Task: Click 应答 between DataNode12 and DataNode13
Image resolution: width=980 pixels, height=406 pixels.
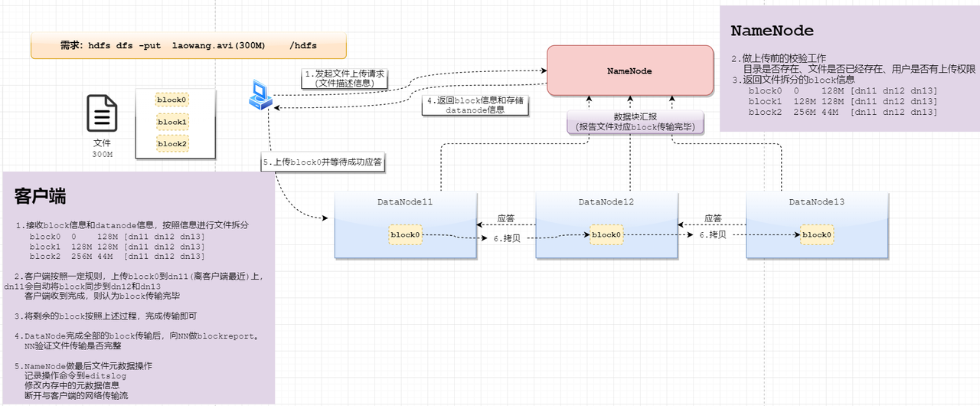Action: [x=714, y=218]
